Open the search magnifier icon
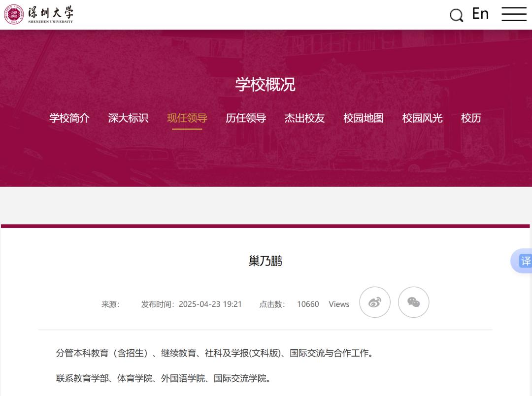 (x=456, y=15)
